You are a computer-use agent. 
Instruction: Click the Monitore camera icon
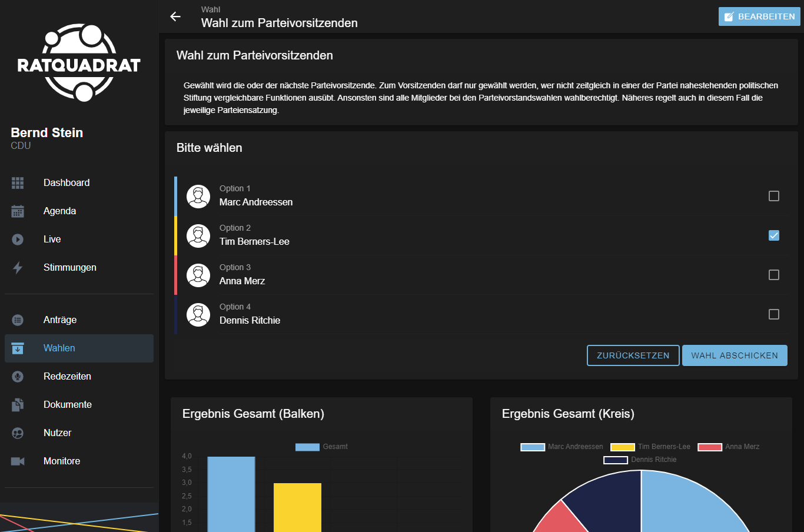pyautogui.click(x=18, y=461)
